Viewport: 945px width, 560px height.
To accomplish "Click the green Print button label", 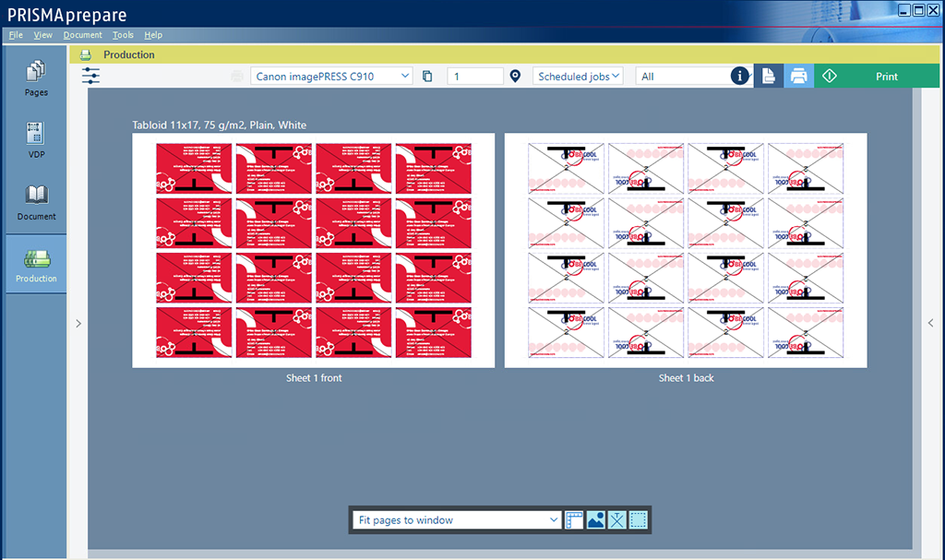I will pyautogui.click(x=887, y=77).
